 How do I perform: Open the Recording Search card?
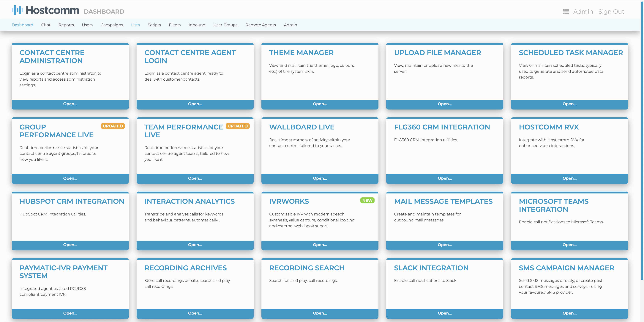[320, 313]
